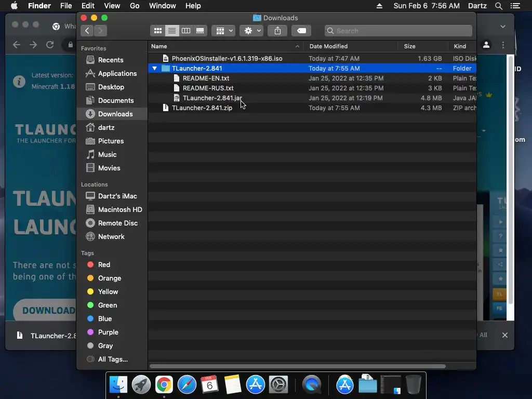The height and width of the screenshot is (399, 532).
Task: Click the Finder search field
Action: [x=398, y=31]
